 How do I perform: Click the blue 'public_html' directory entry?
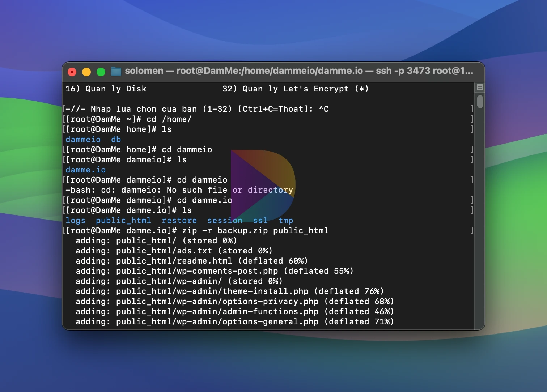[123, 221]
